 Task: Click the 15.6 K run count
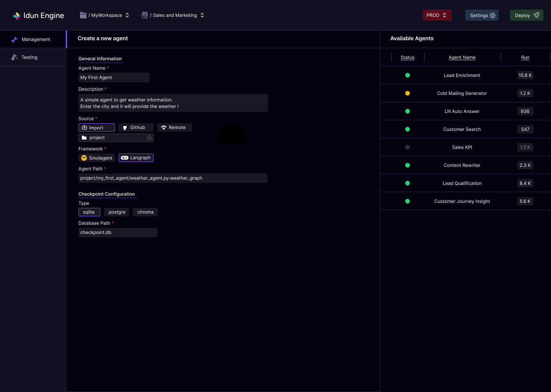click(525, 75)
